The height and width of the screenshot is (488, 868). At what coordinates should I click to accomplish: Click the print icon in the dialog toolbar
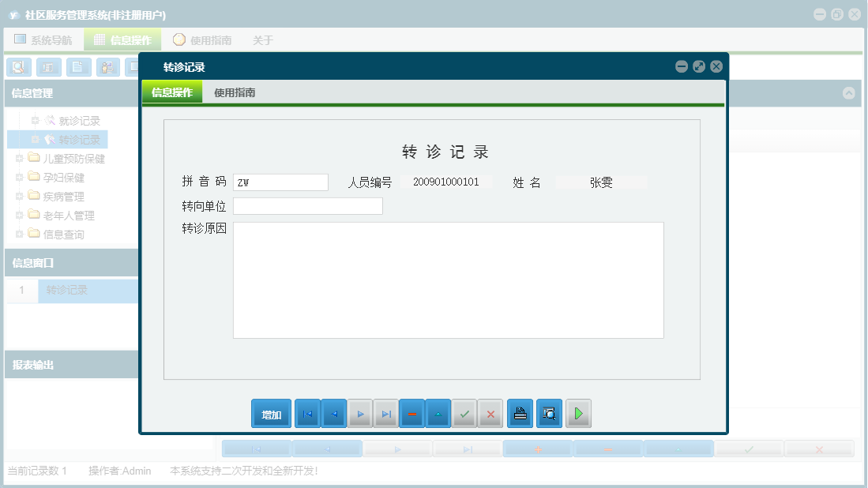tap(520, 413)
